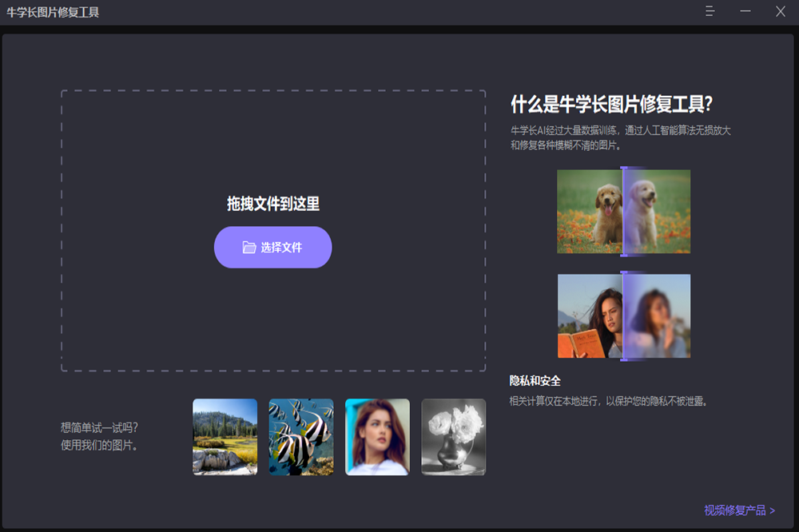Open the hamburger menu in title bar
Image resolution: width=799 pixels, height=532 pixels.
[x=710, y=11]
